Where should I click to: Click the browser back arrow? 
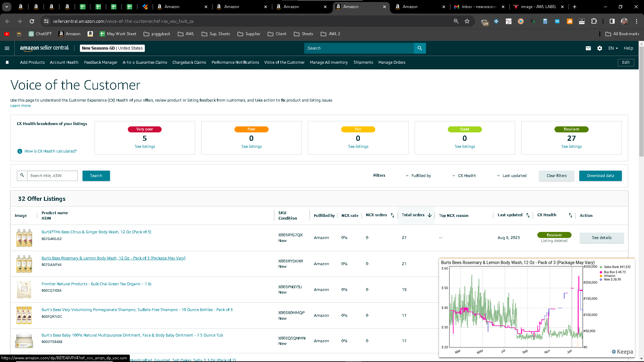7,21
